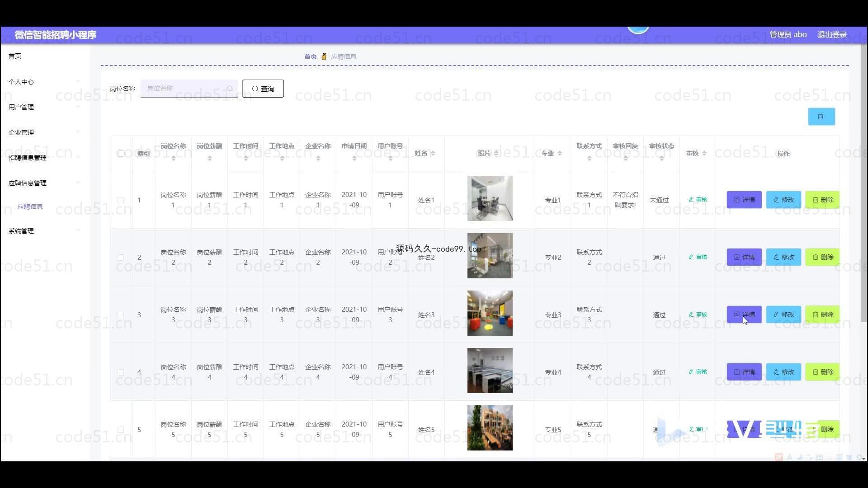The image size is (868, 488).
Task: Sort table by 审核回复 column
Action: [625, 158]
